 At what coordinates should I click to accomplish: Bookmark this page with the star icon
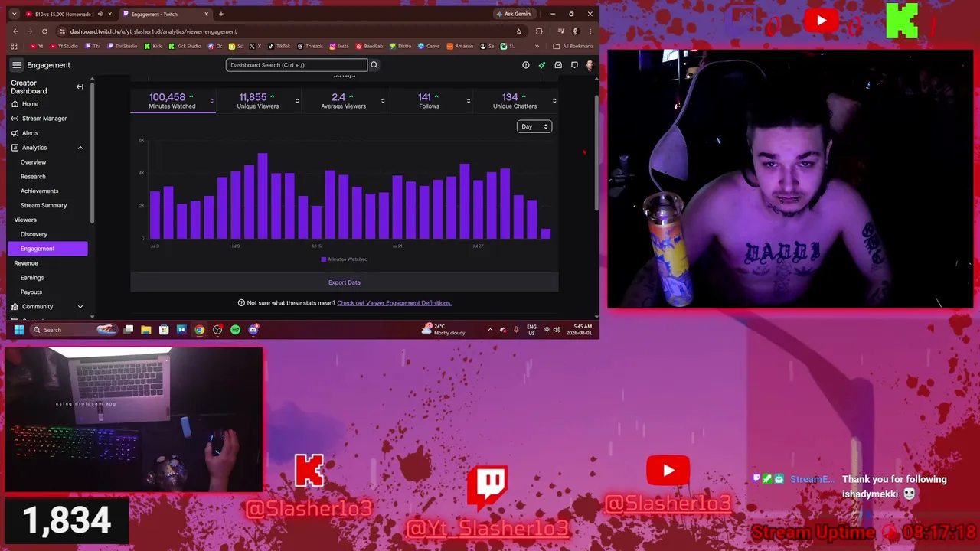click(519, 31)
